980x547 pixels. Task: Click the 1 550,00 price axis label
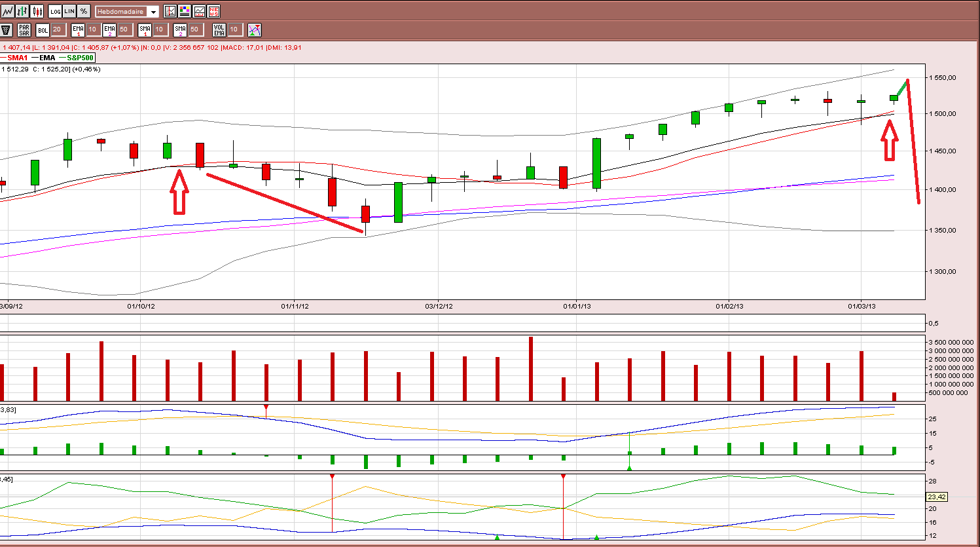click(x=943, y=77)
